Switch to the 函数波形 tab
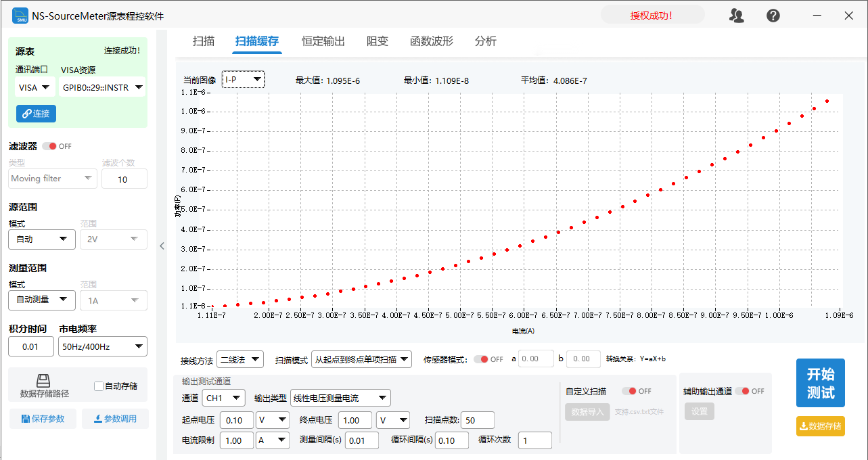The image size is (868, 460). [x=432, y=41]
